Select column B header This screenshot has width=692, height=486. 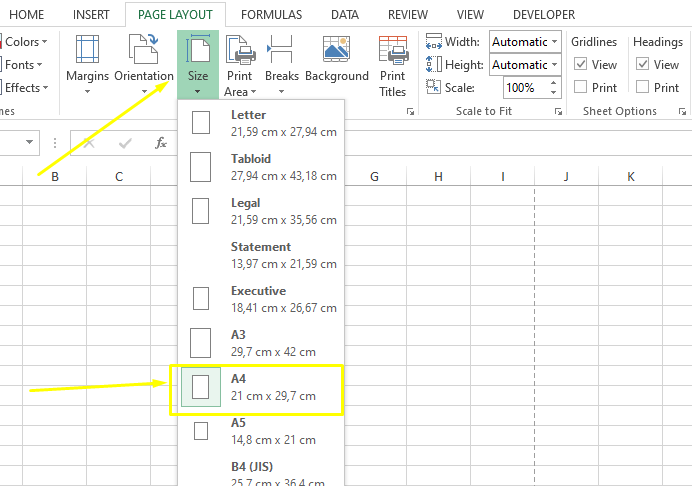tap(55, 177)
